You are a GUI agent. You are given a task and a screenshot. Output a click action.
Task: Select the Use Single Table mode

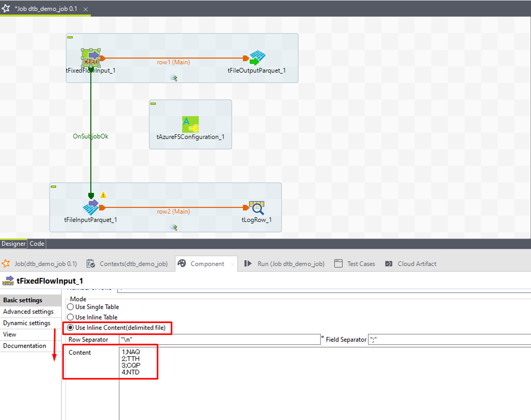coord(70,307)
